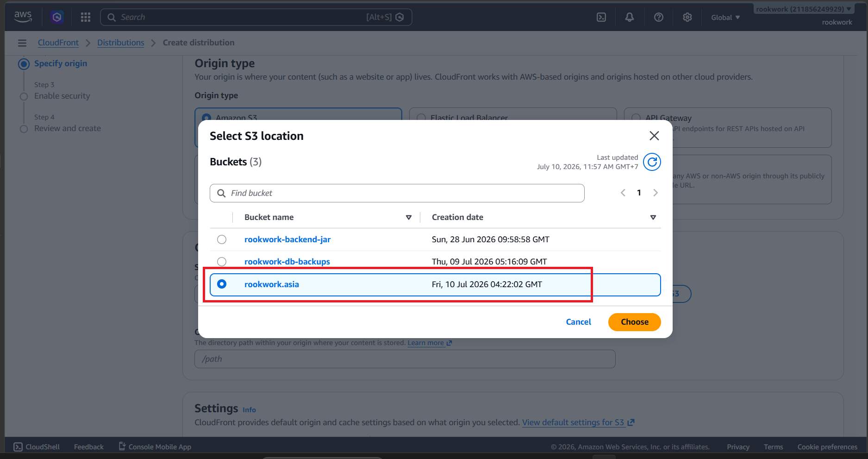Viewport: 868px width, 459px height.
Task: Open the rookwork-db-backups bucket link
Action: point(287,262)
